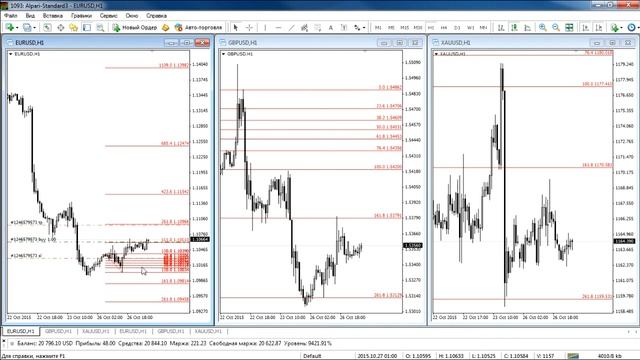Collapse the XAUUSD,H1 chart title triangle
Screen dimensions: 640x360
click(436, 54)
